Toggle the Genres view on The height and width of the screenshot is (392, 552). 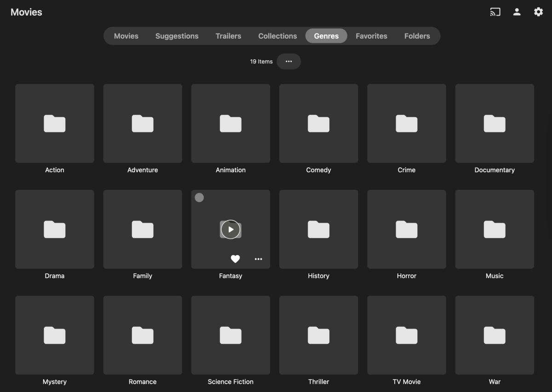(x=326, y=35)
